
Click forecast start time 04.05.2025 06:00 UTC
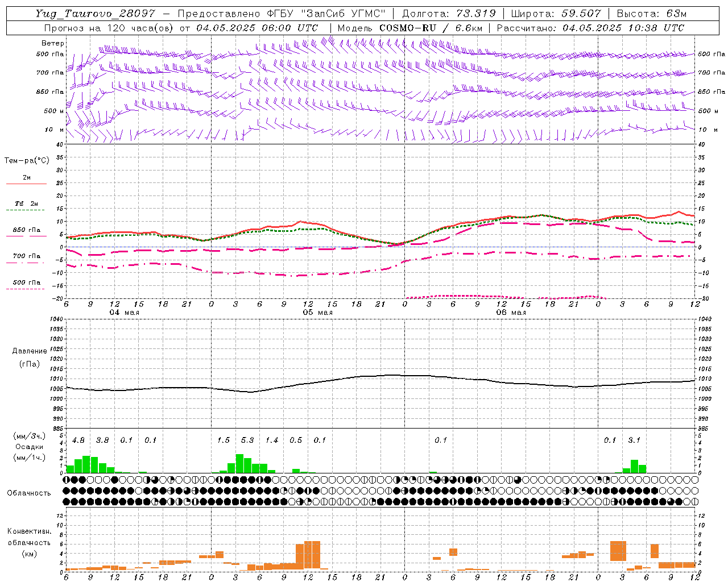257,28
